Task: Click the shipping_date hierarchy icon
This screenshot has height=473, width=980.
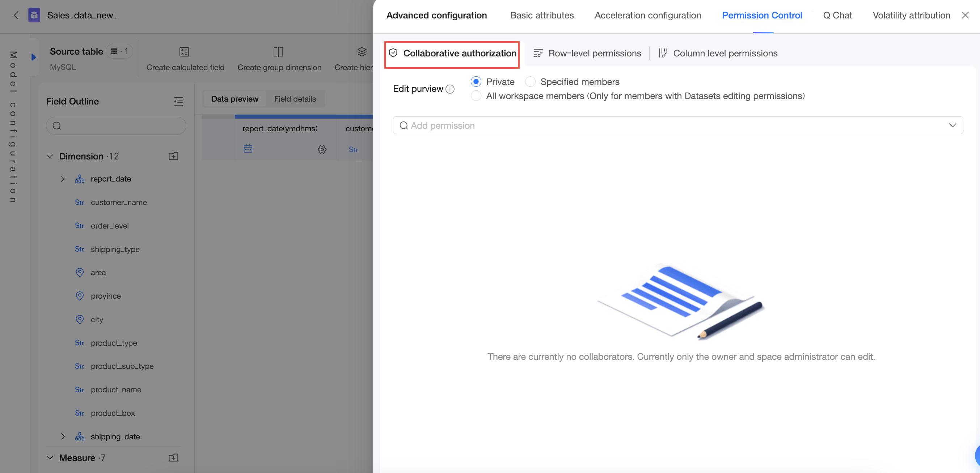Action: [x=80, y=436]
